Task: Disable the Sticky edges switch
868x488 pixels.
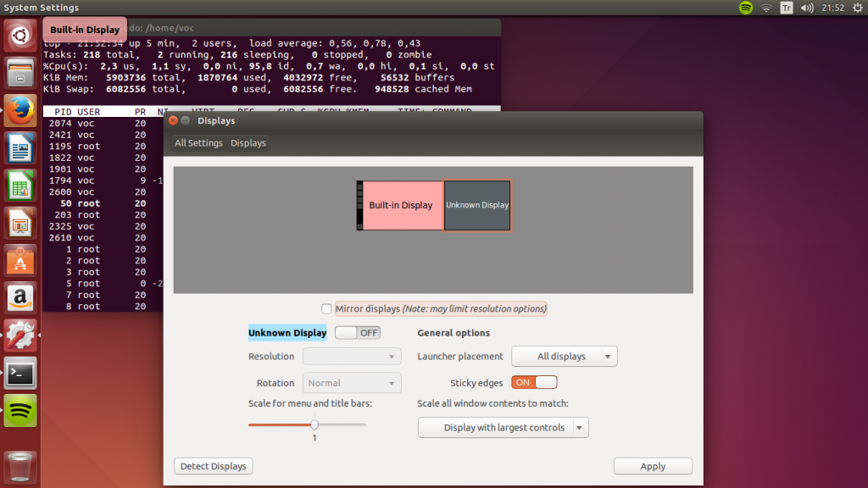Action: point(534,382)
